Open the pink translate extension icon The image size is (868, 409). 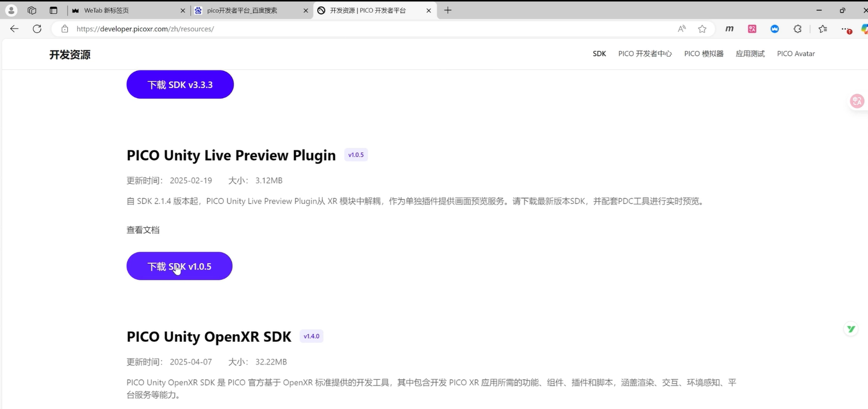[x=752, y=29]
